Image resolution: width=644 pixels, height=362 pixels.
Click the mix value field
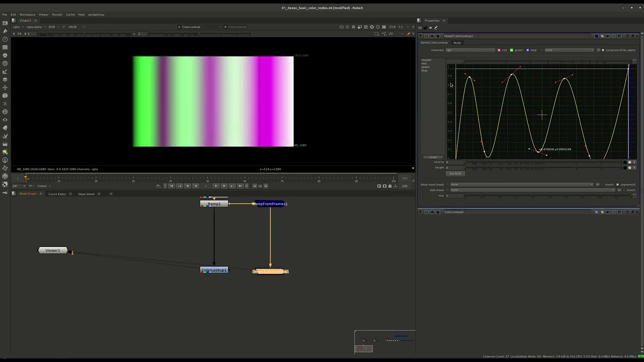pos(454,196)
